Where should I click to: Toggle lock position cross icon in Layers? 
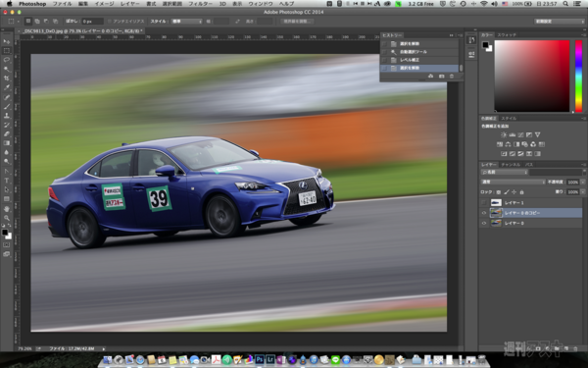[x=514, y=192]
